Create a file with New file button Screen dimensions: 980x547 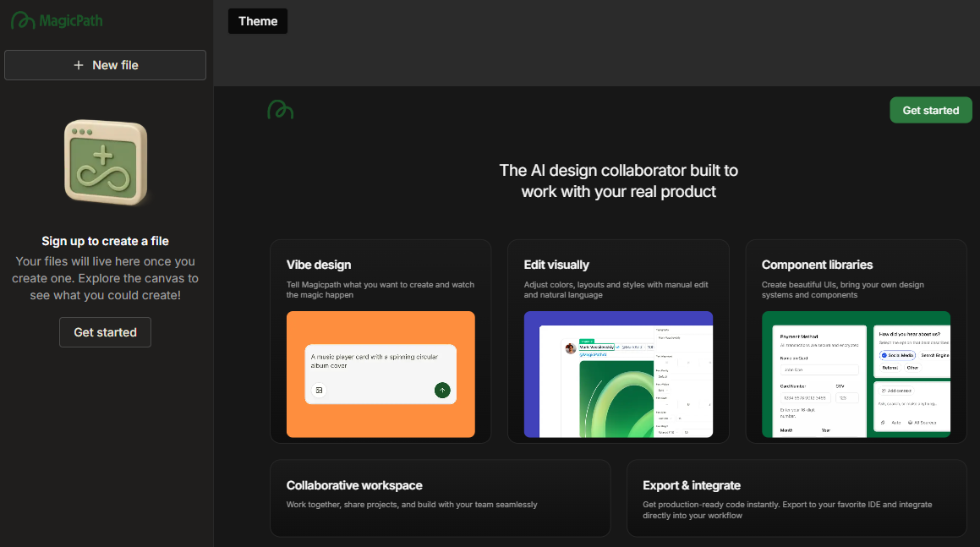105,65
